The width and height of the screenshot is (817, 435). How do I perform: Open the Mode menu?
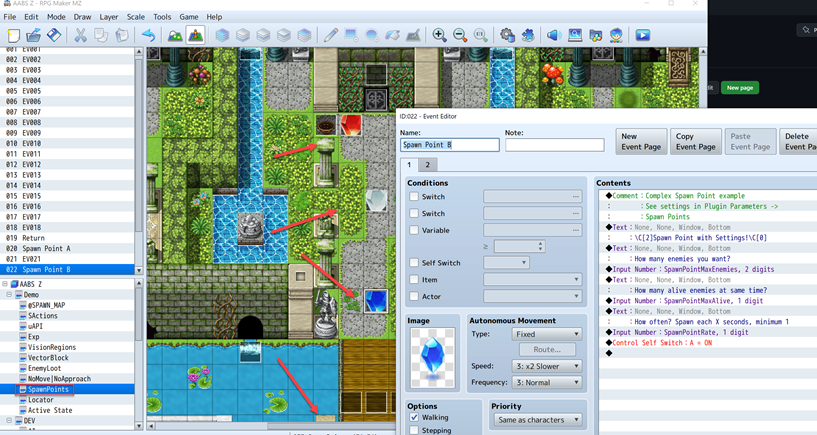56,17
